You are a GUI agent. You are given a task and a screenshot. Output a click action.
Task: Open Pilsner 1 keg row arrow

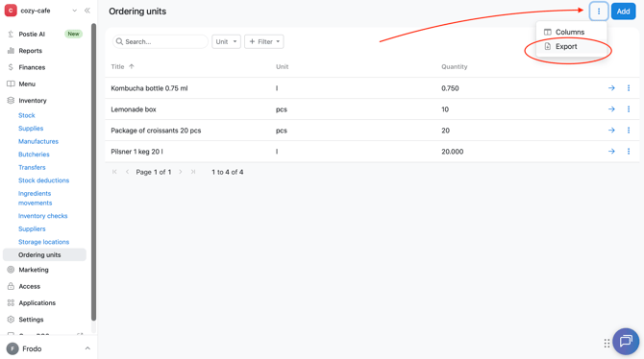pyautogui.click(x=611, y=152)
